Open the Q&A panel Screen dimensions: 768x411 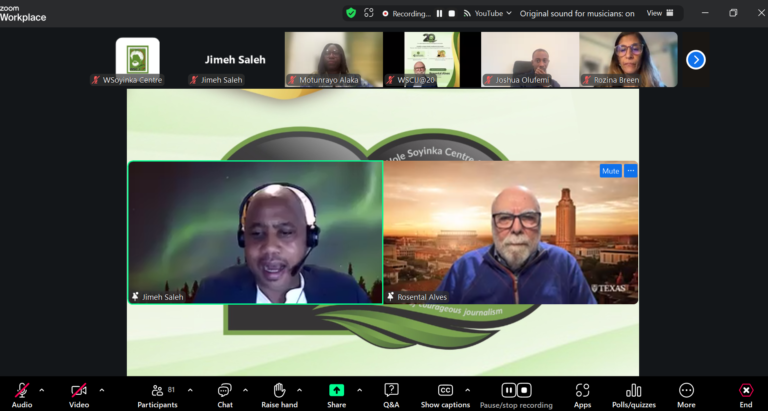pyautogui.click(x=391, y=395)
